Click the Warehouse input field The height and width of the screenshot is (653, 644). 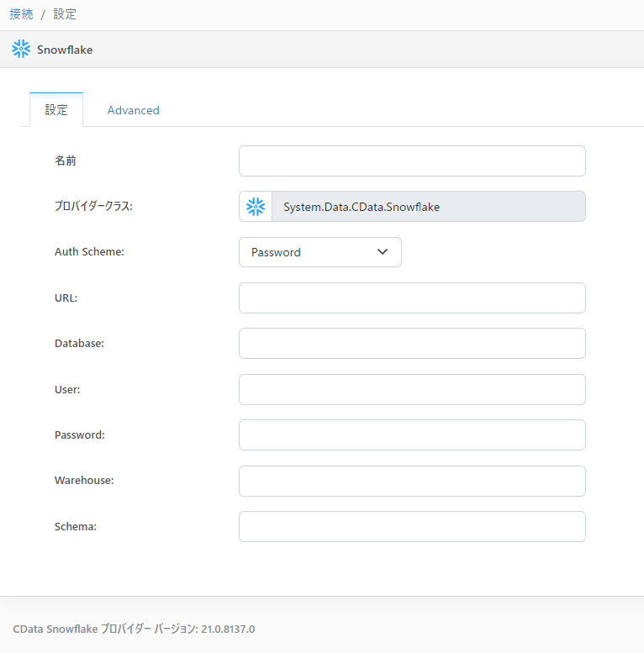coord(412,481)
